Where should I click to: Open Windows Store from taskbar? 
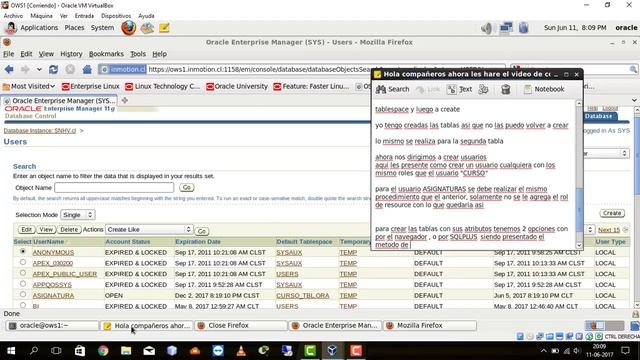pos(80,351)
